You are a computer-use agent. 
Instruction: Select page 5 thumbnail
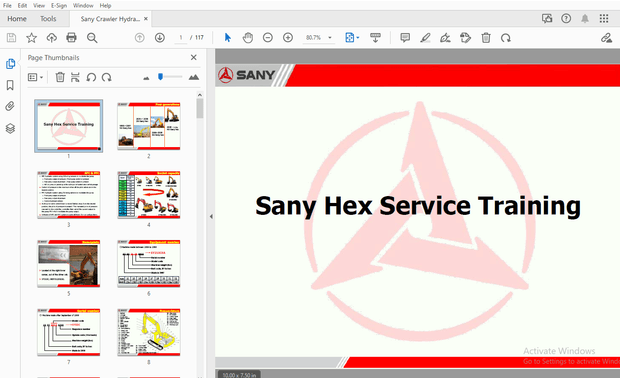point(68,263)
